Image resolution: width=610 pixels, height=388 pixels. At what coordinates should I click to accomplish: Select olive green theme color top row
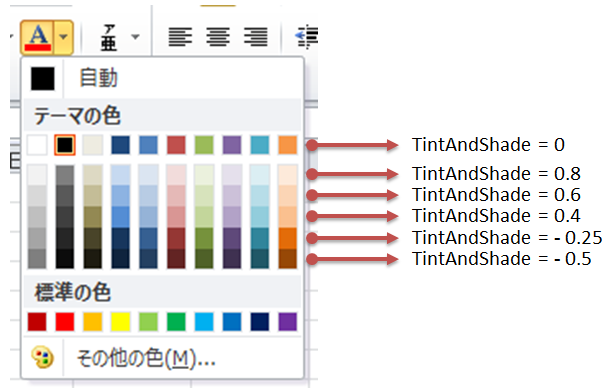tap(204, 145)
